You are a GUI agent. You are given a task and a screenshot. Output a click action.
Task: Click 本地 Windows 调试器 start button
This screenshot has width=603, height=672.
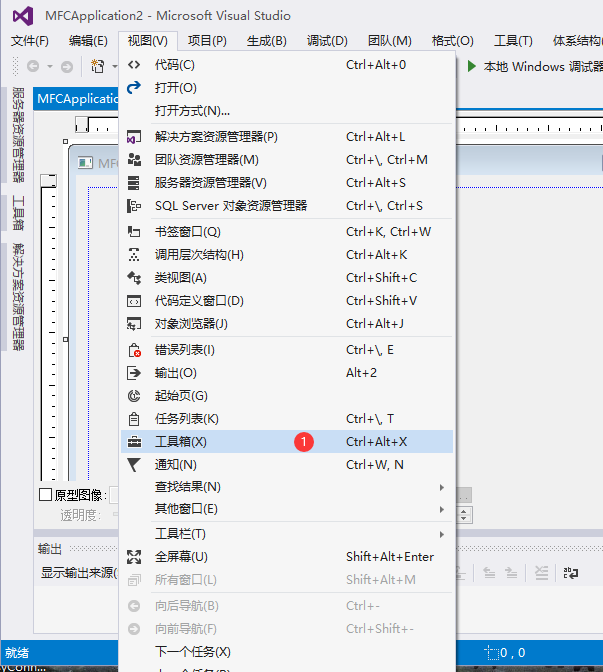click(x=535, y=66)
